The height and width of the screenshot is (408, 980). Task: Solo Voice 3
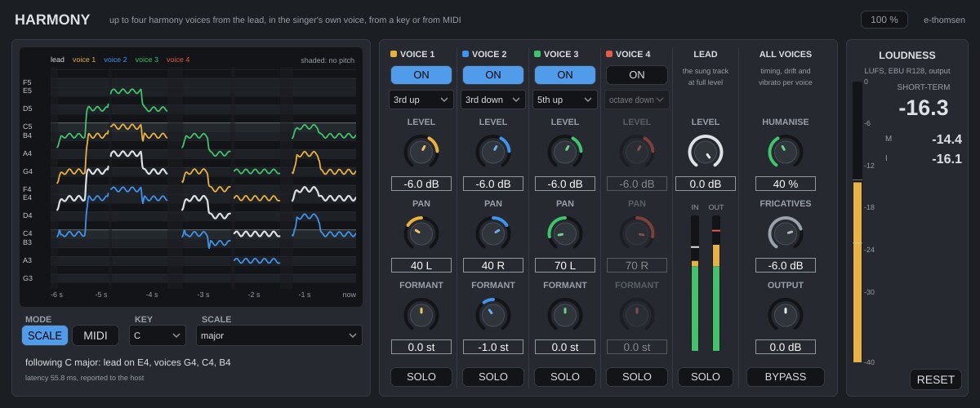click(x=565, y=377)
